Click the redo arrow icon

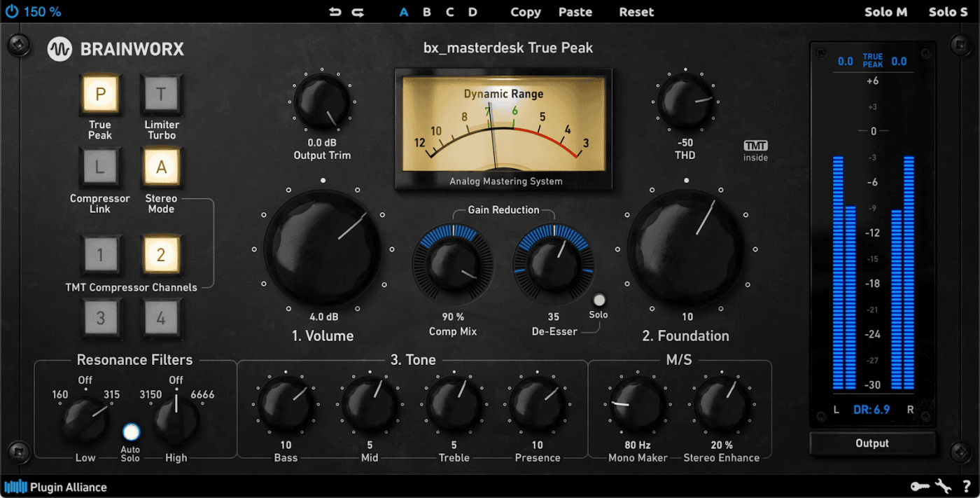click(358, 12)
